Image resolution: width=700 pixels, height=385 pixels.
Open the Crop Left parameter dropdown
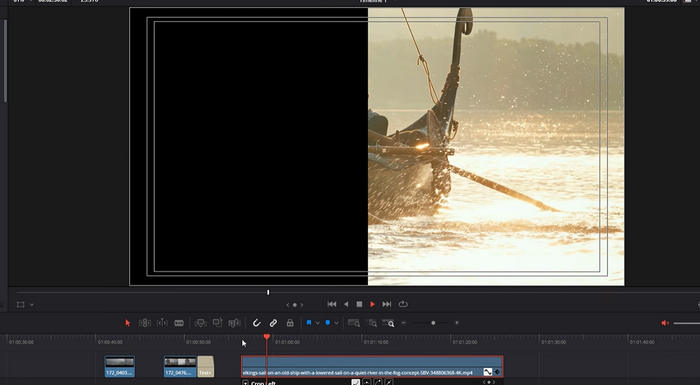[246, 383]
